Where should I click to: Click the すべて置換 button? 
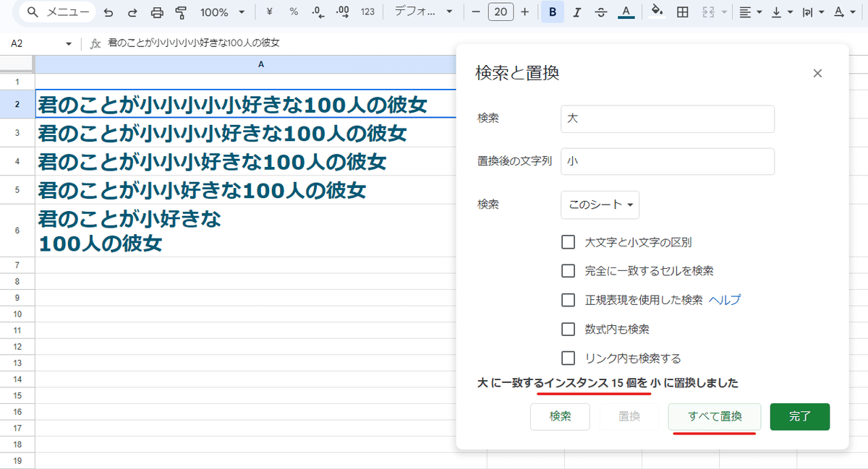pos(715,417)
